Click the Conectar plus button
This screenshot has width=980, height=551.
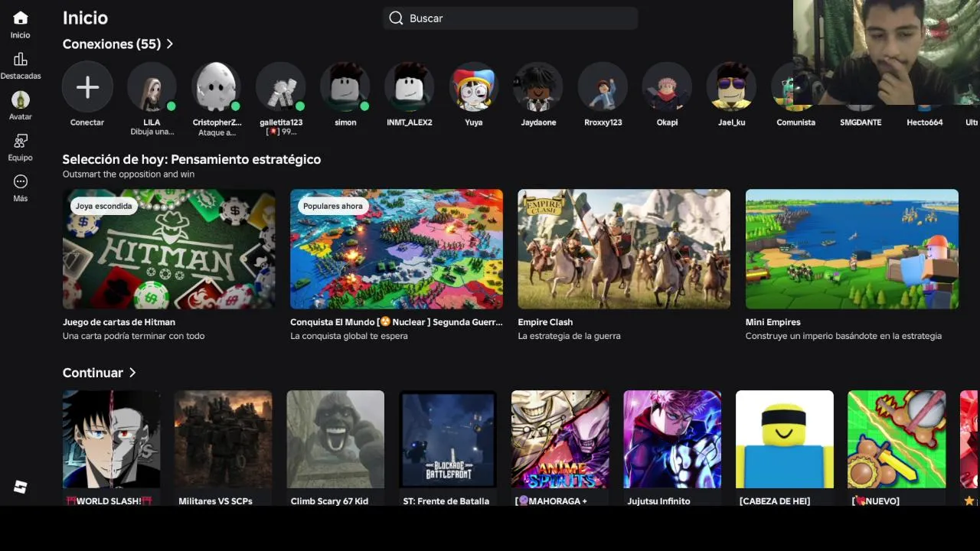(87, 87)
